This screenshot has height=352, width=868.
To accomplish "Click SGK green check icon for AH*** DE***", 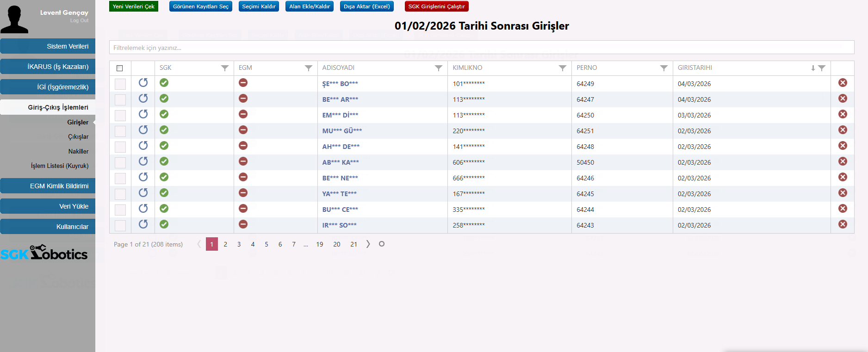I will [164, 146].
